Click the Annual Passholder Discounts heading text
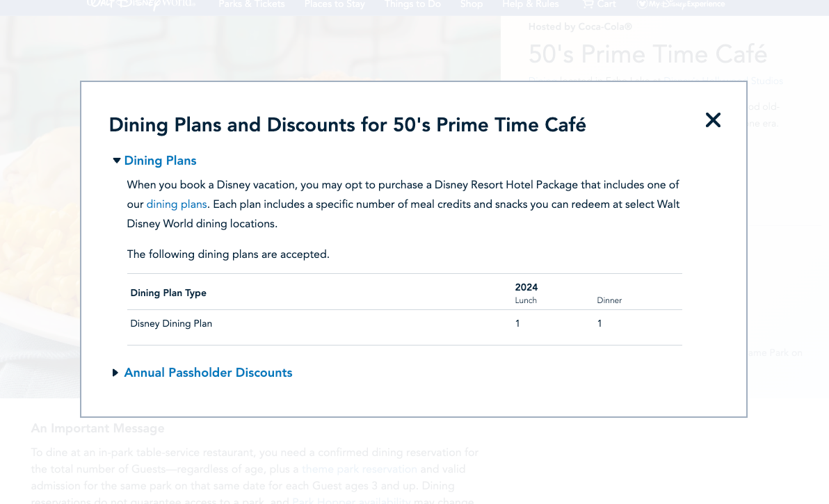 (208, 373)
